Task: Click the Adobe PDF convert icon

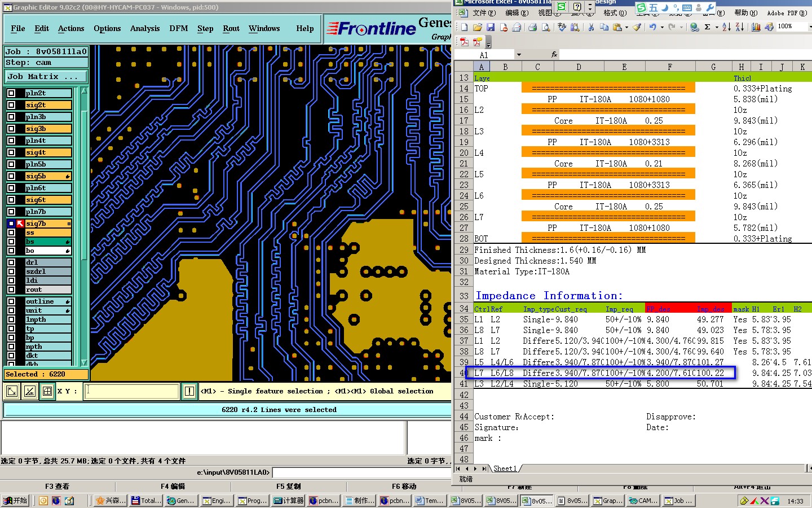Action: tap(464, 42)
